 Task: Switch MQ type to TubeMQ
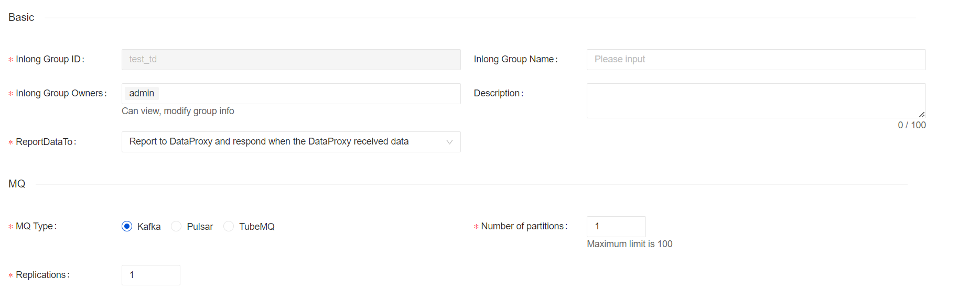click(229, 226)
